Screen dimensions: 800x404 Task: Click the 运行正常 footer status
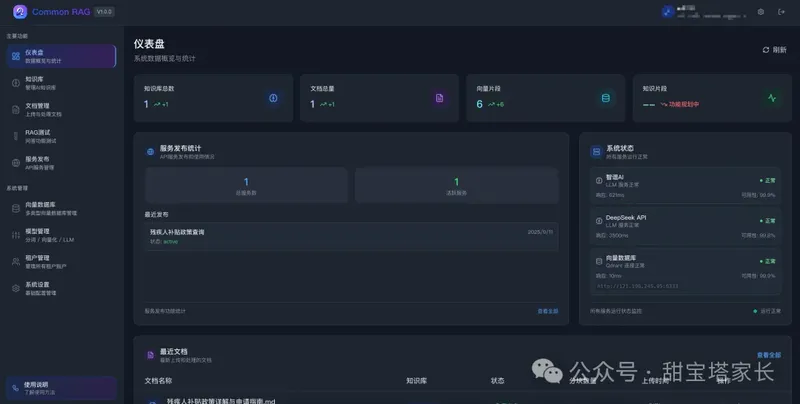pyautogui.click(x=767, y=311)
